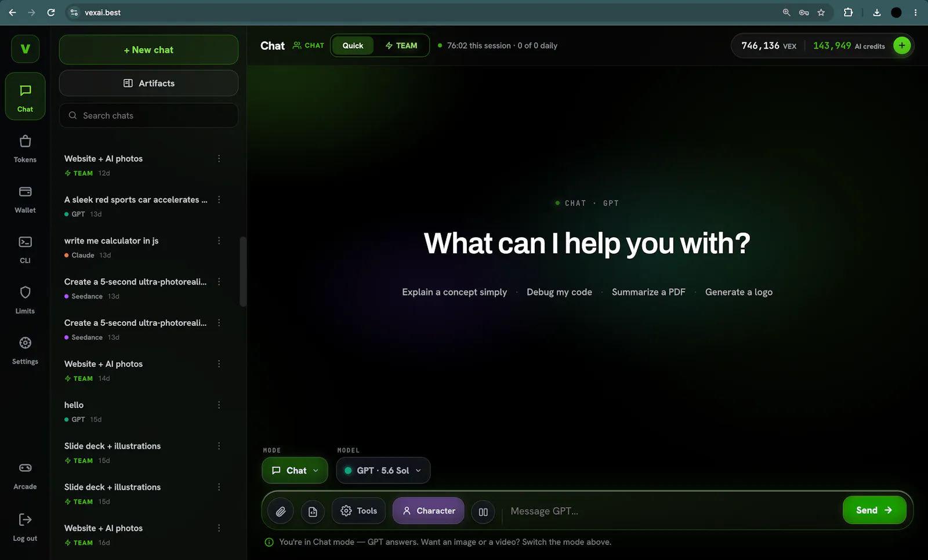Open options menu for first Website + AI photos 12d
Image resolution: width=928 pixels, height=560 pixels.
coord(219,158)
